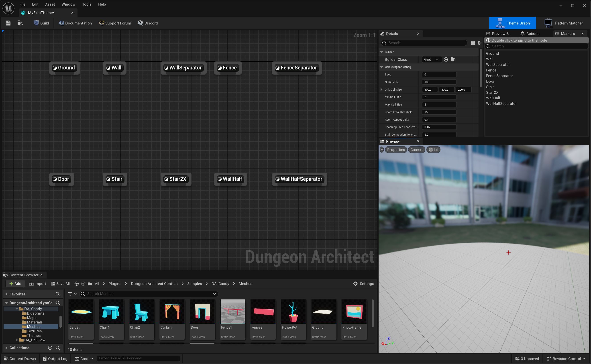
Task: Open the Edit menu
Action: coord(35,4)
